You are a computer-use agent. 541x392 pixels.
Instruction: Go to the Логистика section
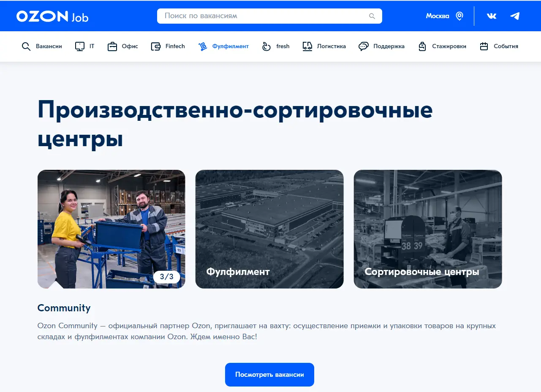coord(332,46)
